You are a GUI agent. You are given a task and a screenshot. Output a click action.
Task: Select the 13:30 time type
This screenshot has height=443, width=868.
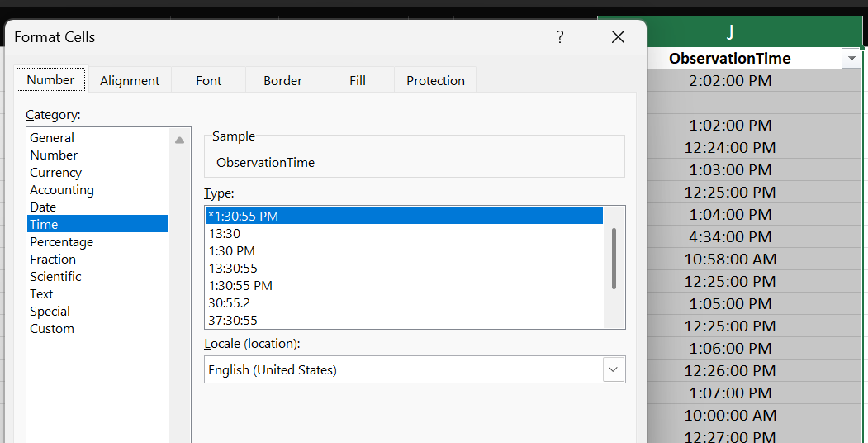pos(225,234)
